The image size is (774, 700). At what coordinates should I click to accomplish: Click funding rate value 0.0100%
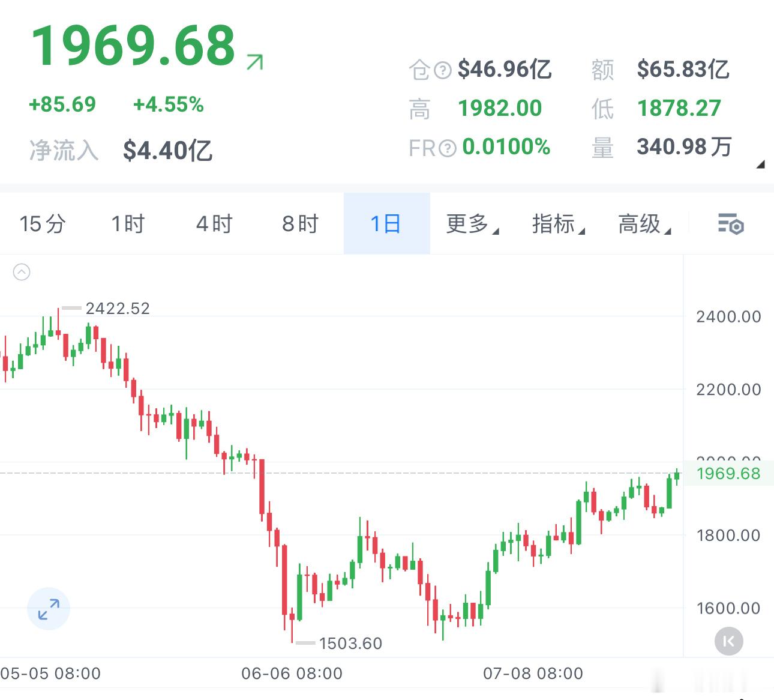[506, 146]
